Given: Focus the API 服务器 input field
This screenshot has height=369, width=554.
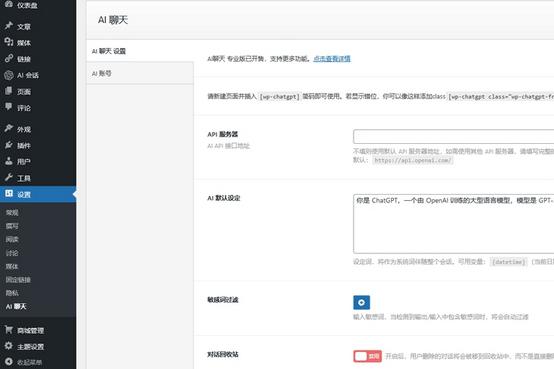Looking at the screenshot, I should 454,136.
